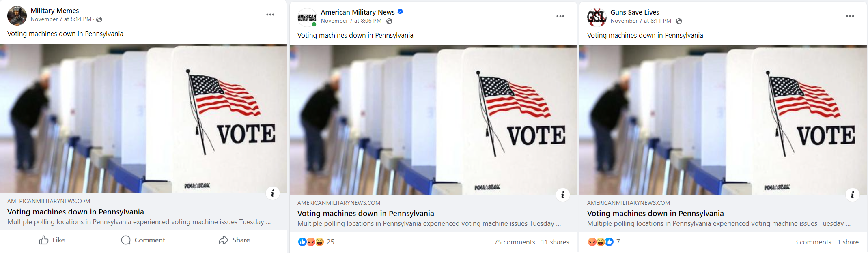Open options menu for Military Memes post
This screenshot has height=253, width=868.
270,15
